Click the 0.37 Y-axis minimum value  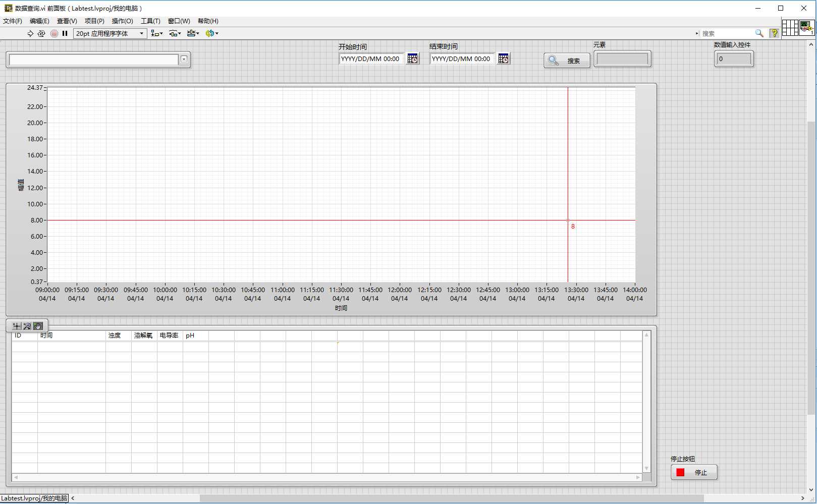[x=37, y=282]
